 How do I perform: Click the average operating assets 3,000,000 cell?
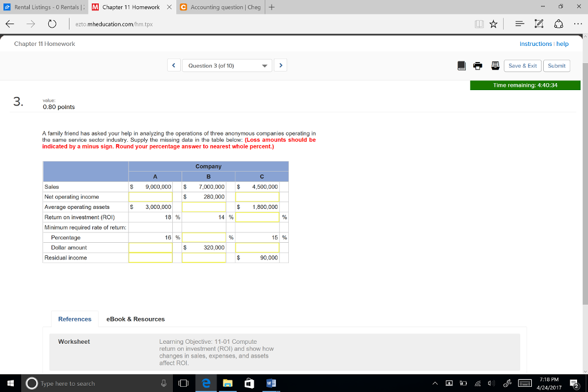click(150, 207)
